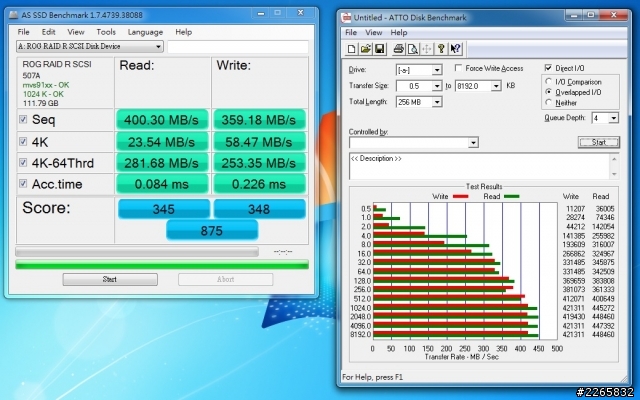The width and height of the screenshot is (640, 400).
Task: Enable Force Write Access checkbox
Action: [458, 68]
